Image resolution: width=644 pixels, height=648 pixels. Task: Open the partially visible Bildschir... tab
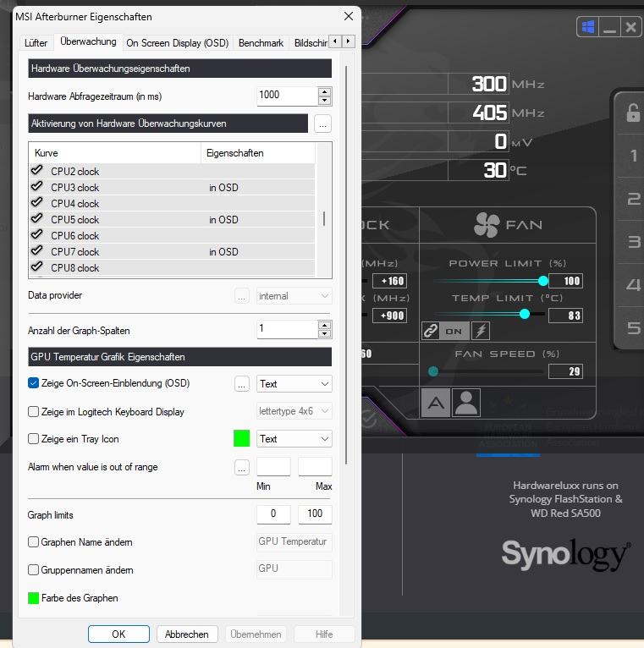coord(310,43)
